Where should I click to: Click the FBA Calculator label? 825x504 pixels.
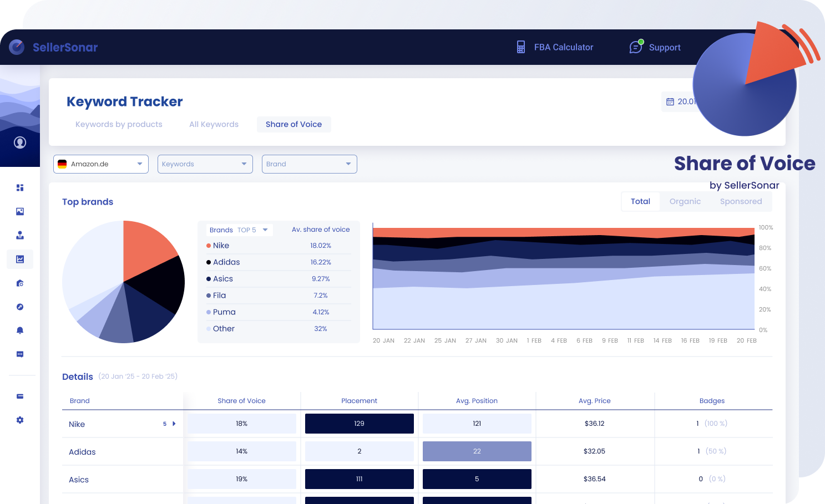tap(564, 47)
